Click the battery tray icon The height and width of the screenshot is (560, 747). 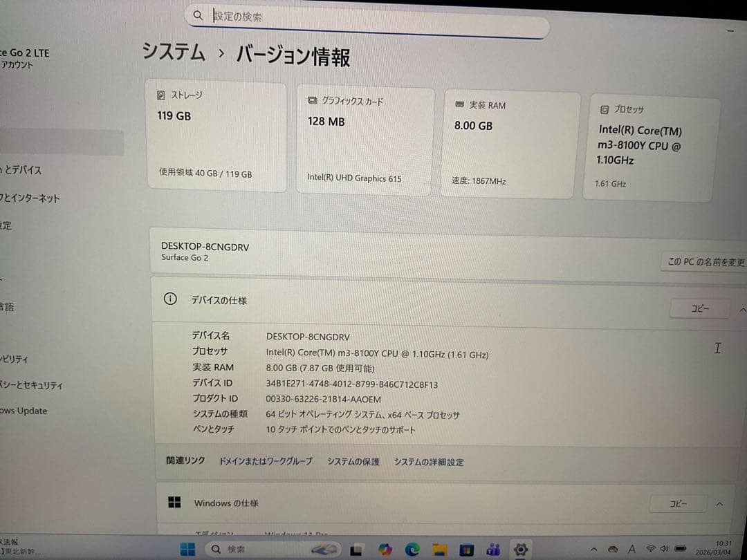(x=681, y=549)
